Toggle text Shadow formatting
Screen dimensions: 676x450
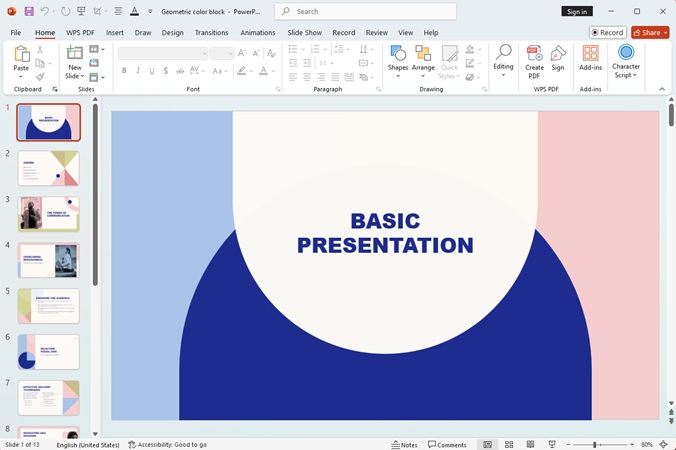[166, 71]
